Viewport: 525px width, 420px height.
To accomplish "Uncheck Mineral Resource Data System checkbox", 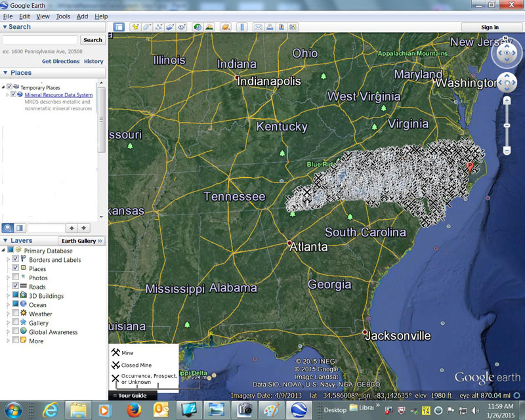I will (x=13, y=94).
